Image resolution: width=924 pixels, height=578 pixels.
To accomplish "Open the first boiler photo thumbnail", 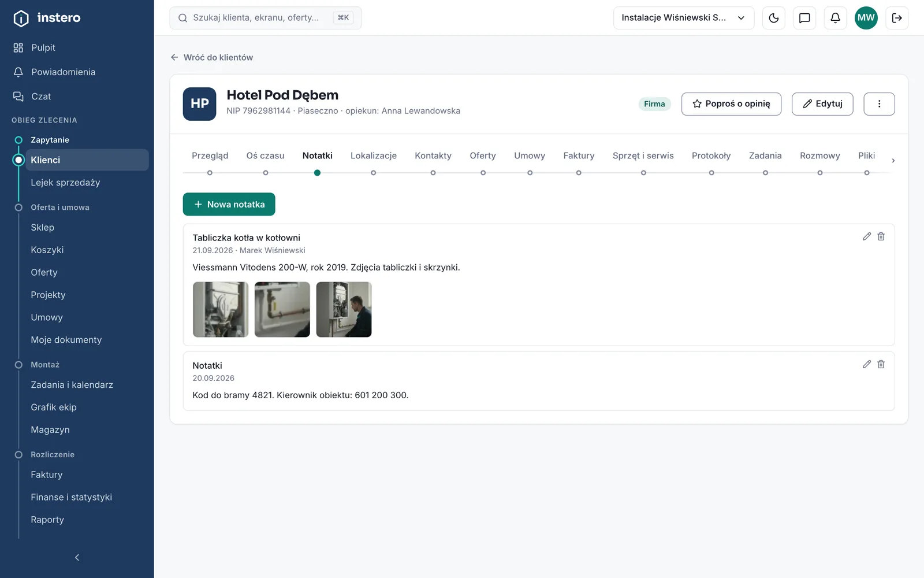I will click(x=221, y=310).
